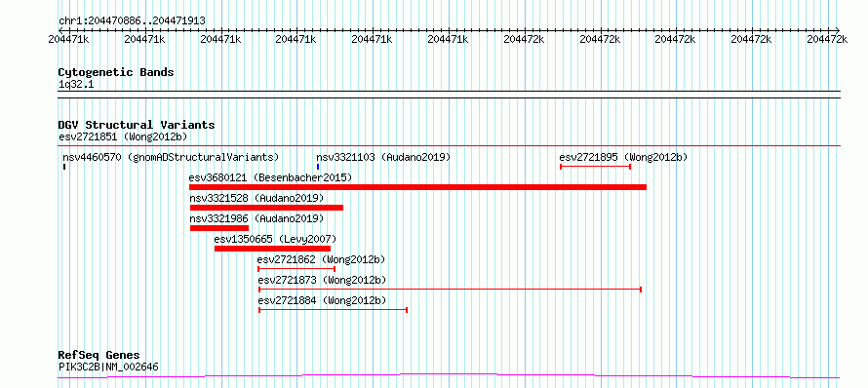Click the chr1:204470886..204471913 ruler arrow
This screenshot has width=868, height=388.
[x=449, y=30]
